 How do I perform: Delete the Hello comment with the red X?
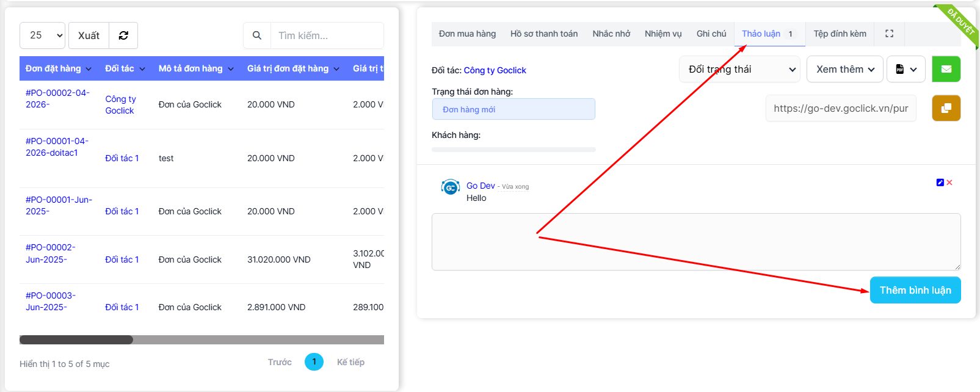click(x=949, y=183)
